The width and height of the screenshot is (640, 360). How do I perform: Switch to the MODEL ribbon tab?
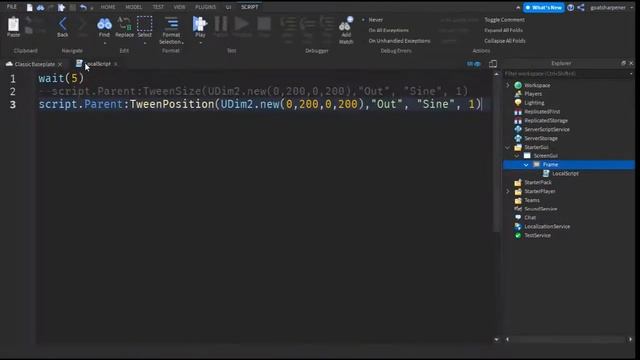point(133,7)
